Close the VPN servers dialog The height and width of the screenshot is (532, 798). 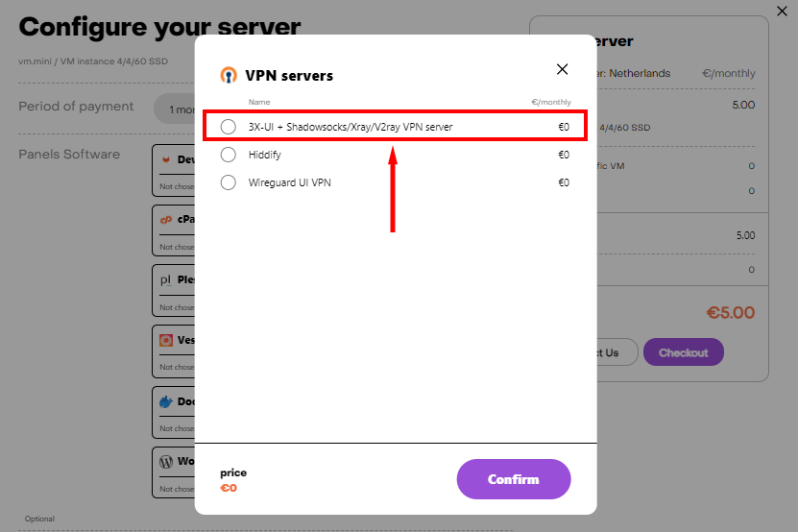coord(562,69)
